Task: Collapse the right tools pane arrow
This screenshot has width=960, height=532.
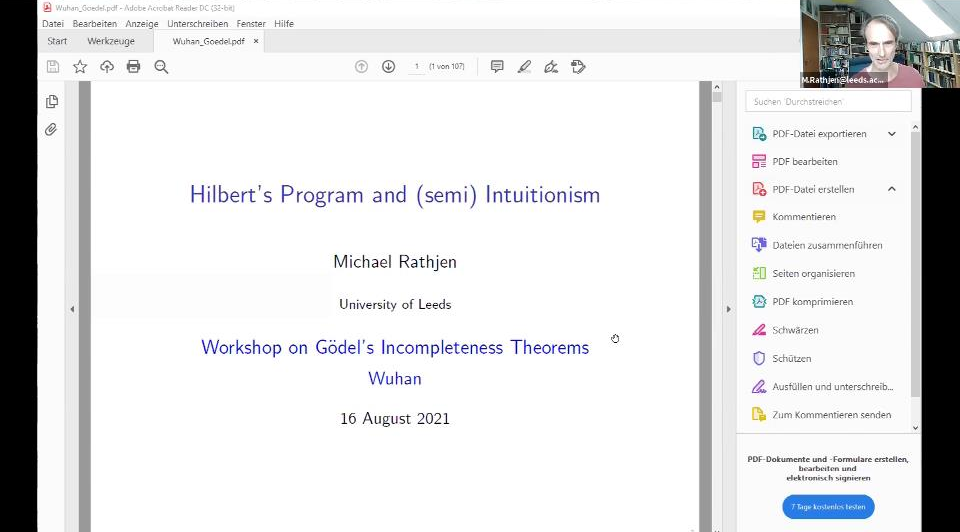Action: 728,309
